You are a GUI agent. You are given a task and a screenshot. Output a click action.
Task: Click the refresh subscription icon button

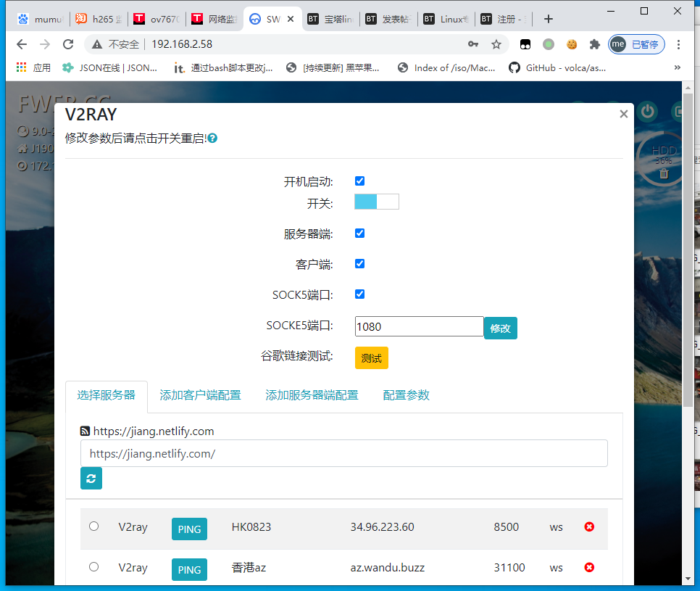point(91,479)
